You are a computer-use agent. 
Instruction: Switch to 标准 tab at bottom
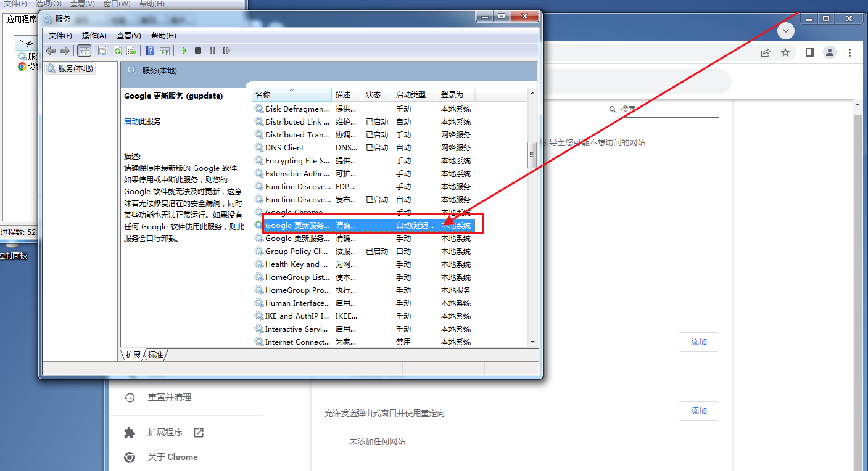pos(155,355)
